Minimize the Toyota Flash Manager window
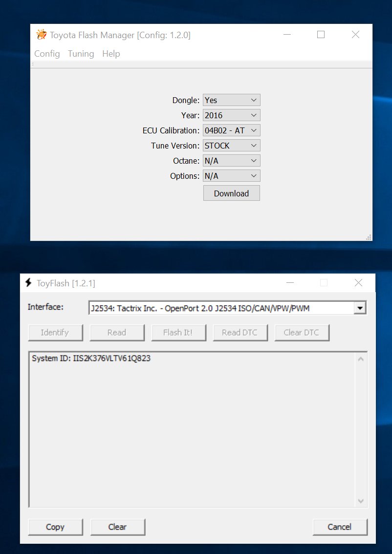 click(287, 35)
